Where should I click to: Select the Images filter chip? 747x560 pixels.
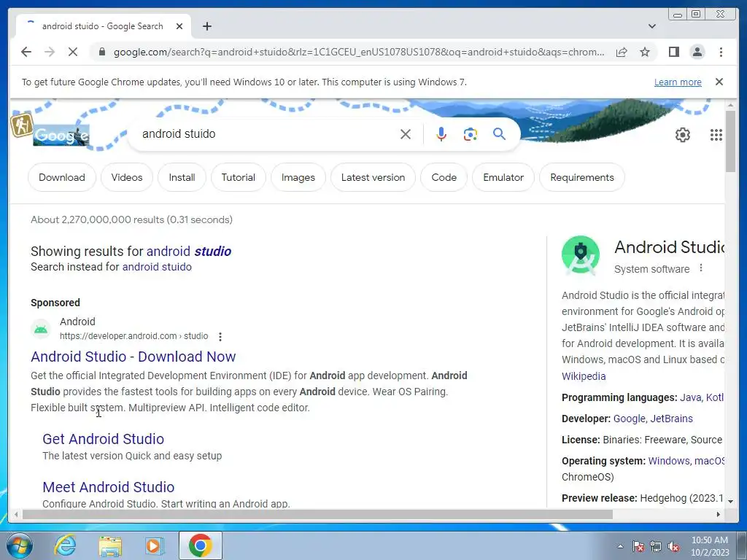298,178
